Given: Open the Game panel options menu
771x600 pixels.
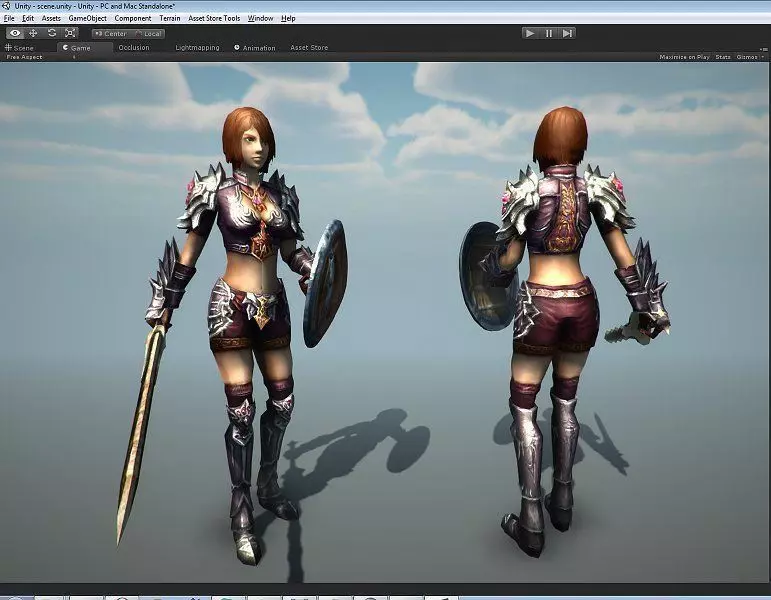Looking at the screenshot, I should (764, 49).
